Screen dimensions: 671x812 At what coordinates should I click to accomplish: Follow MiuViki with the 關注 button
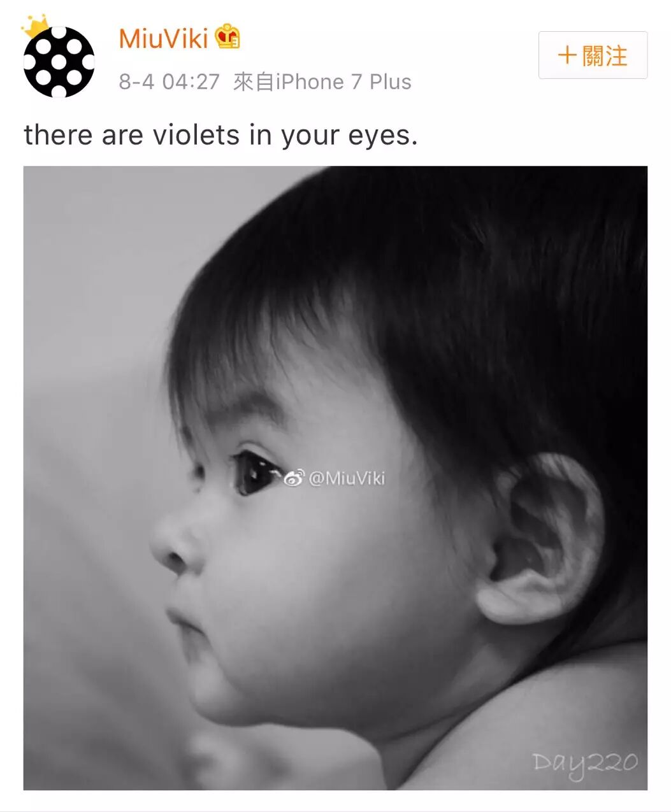coord(593,55)
